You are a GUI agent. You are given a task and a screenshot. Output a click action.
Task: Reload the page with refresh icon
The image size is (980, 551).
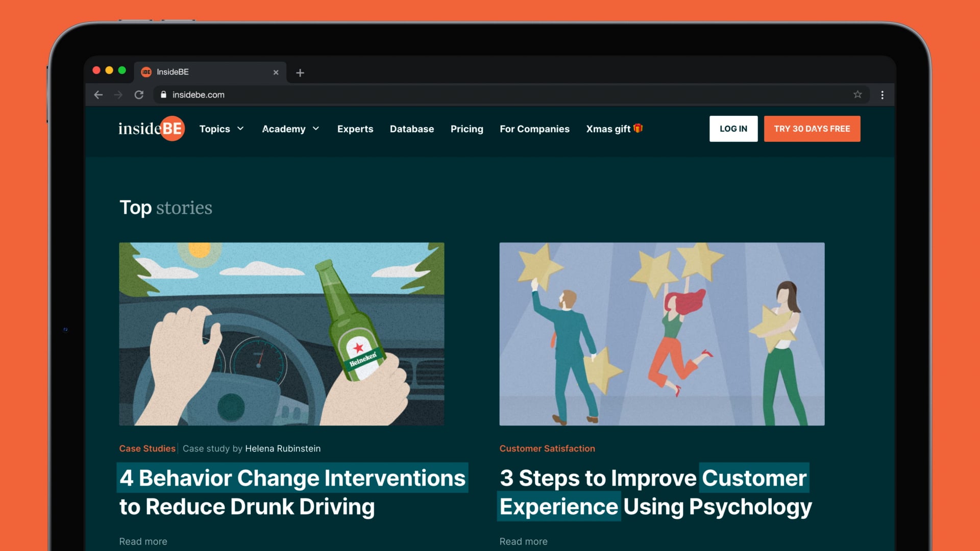[x=139, y=95]
